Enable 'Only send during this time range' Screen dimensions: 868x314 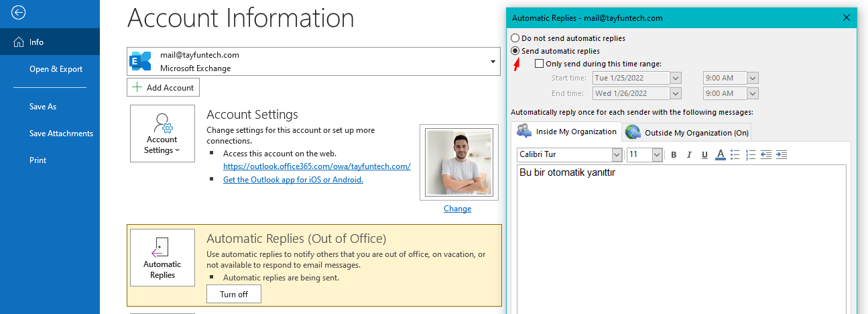540,64
